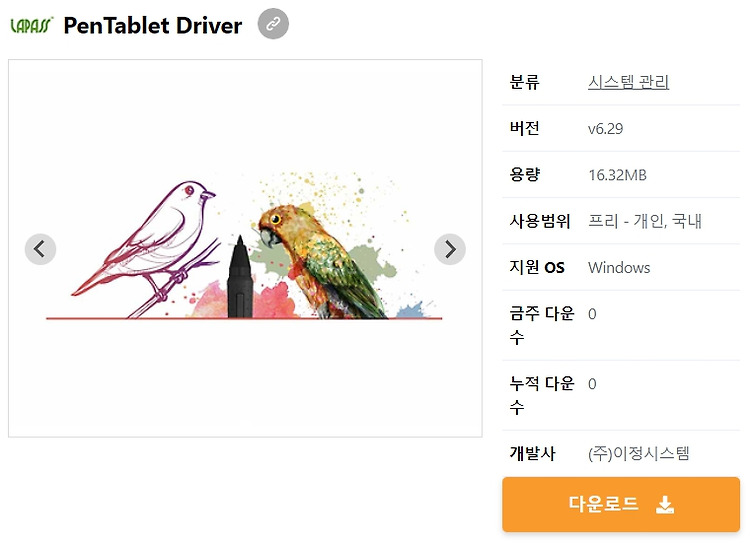750x543 pixels.
Task: Click the LAPASS logo
Action: [x=32, y=25]
